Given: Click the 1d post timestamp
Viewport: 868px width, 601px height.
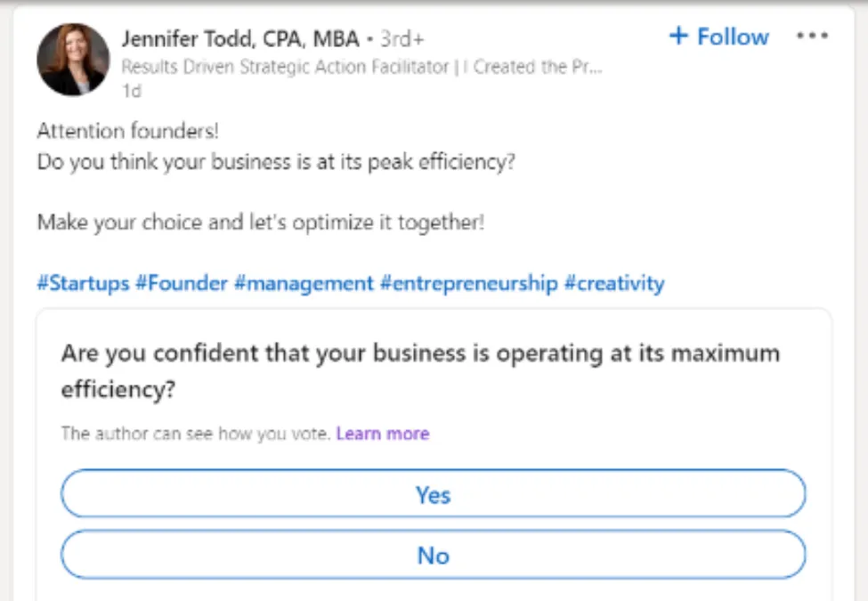Looking at the screenshot, I should [x=130, y=91].
